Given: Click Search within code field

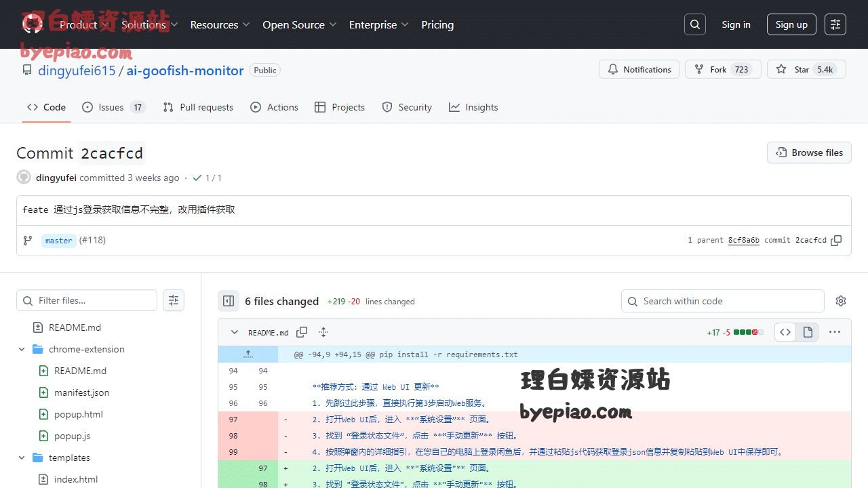Looking at the screenshot, I should click(x=723, y=301).
